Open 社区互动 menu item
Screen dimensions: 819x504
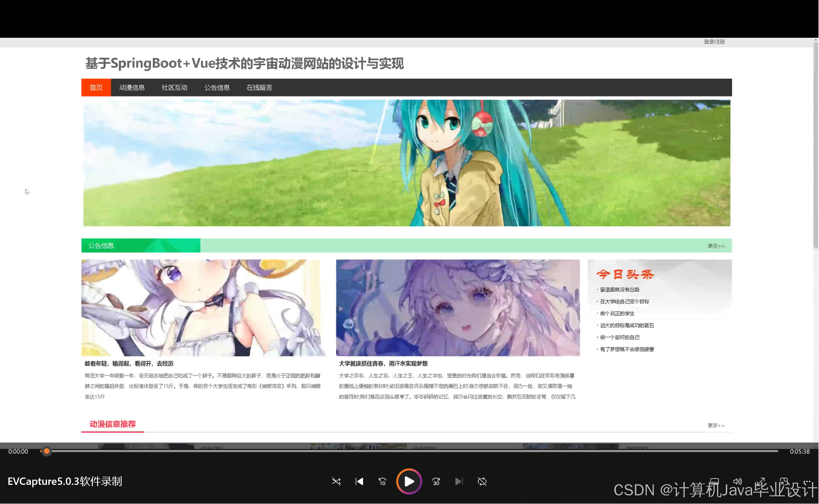click(174, 87)
